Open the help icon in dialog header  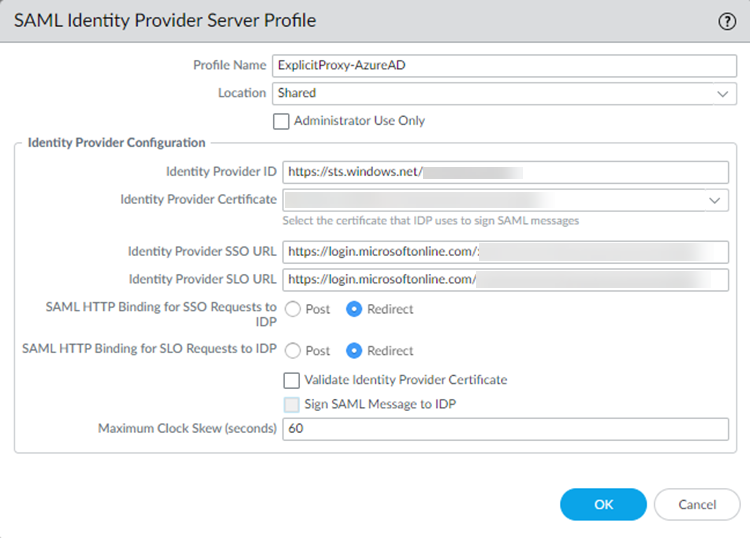pos(727,22)
